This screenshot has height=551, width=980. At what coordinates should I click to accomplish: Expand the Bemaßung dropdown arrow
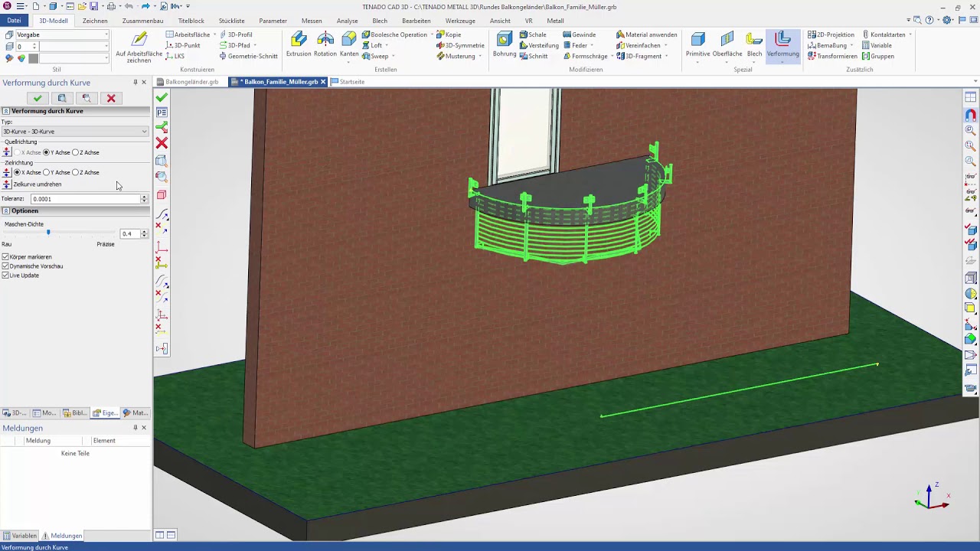point(853,45)
